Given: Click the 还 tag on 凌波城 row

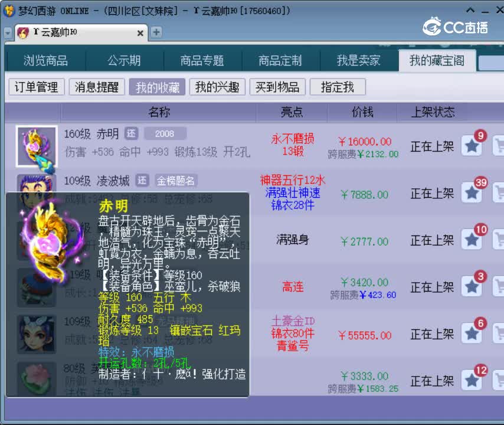Looking at the screenshot, I should pos(142,181).
